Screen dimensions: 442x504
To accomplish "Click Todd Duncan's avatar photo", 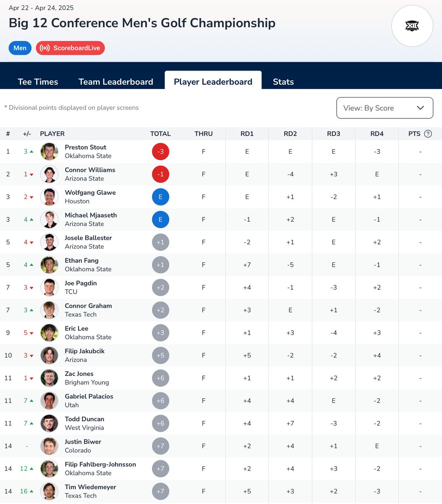I will coord(49,424).
